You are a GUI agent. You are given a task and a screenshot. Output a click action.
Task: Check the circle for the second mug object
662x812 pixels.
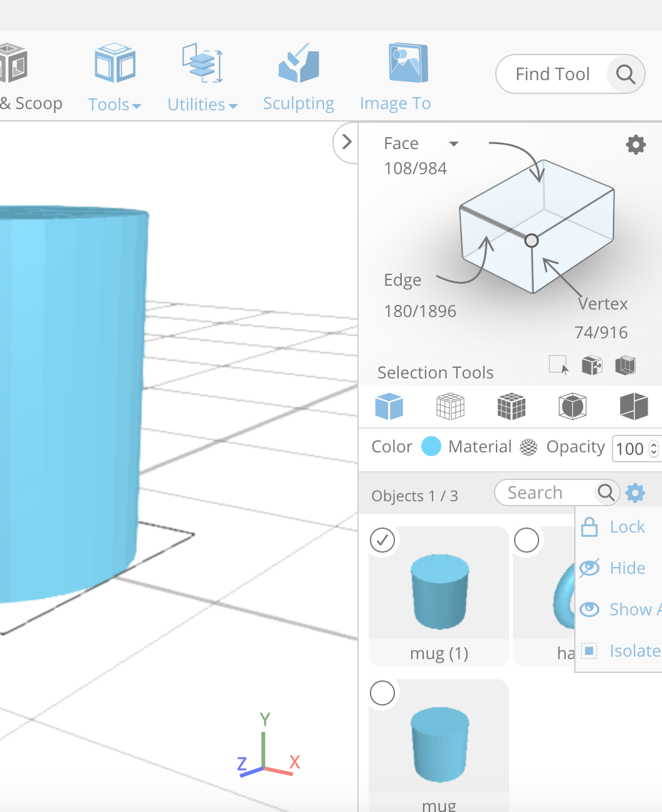(x=382, y=694)
